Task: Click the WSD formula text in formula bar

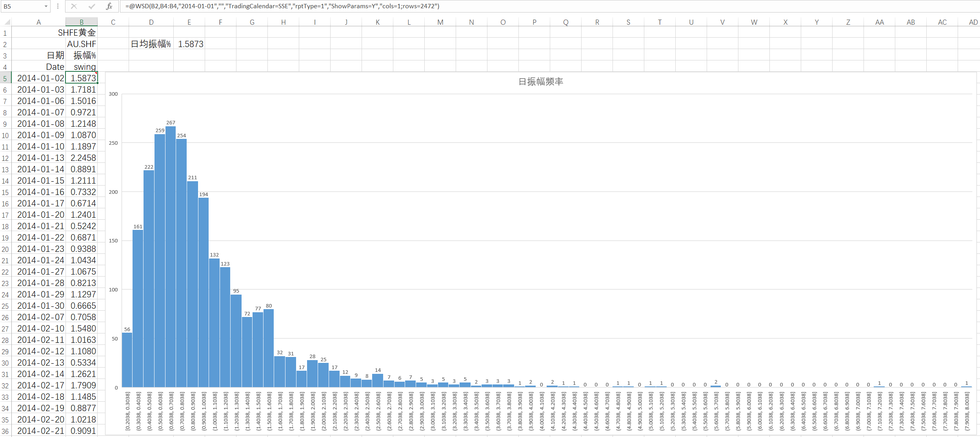Action: (x=282, y=6)
